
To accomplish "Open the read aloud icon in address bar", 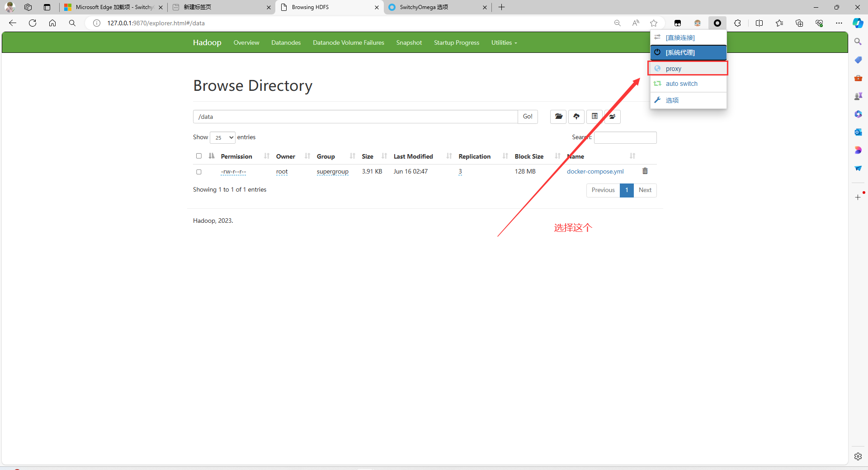I will 636,23.
